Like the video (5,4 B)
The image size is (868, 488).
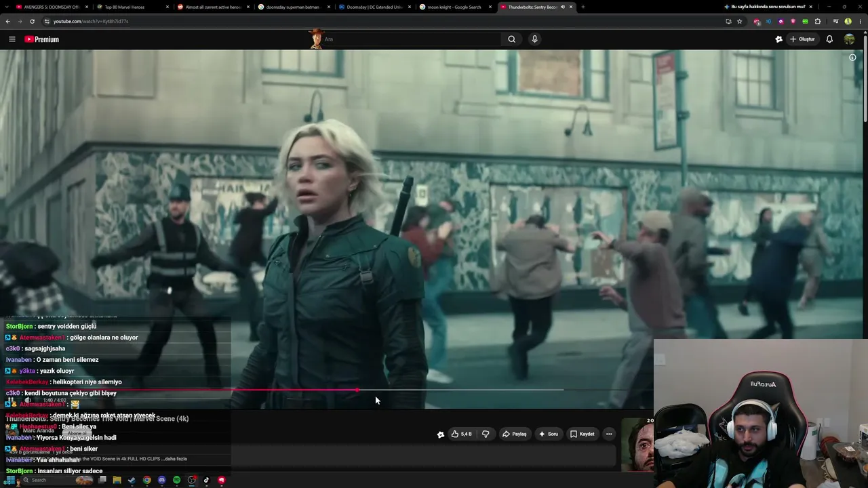(x=462, y=434)
